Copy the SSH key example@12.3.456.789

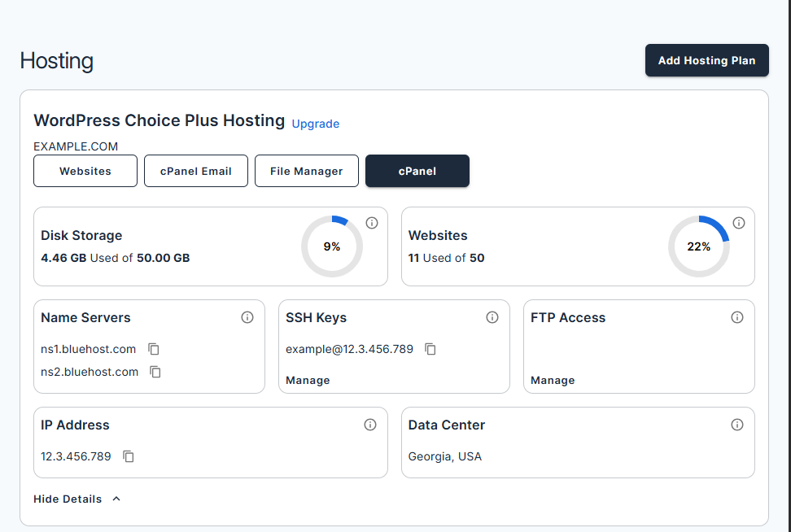(430, 349)
